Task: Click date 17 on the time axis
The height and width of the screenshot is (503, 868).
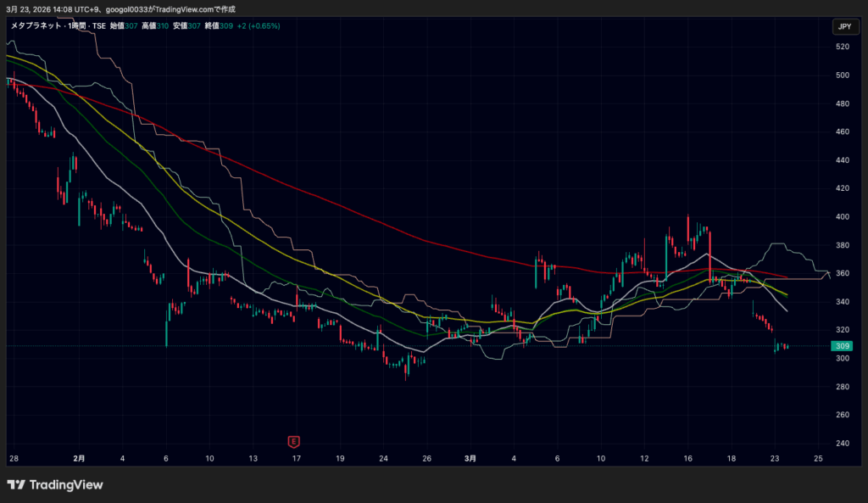Action: [296, 459]
